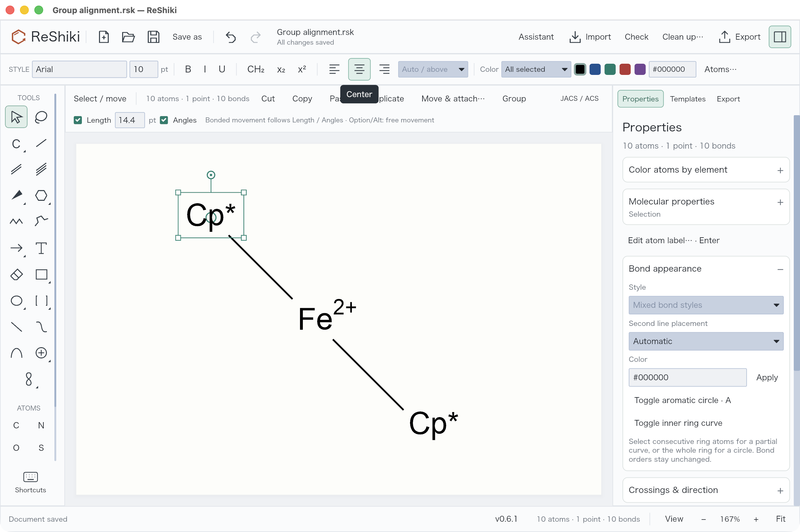Uncheck the Angles checkbox
Screen dimensions: 800x532
point(164,120)
